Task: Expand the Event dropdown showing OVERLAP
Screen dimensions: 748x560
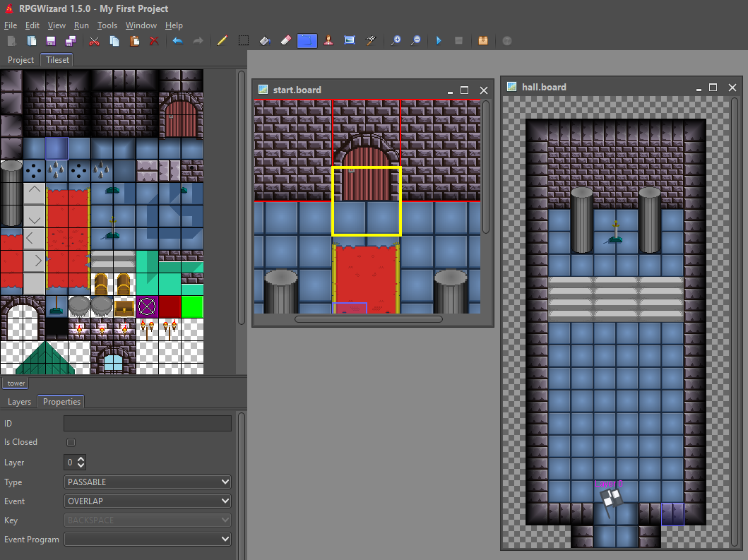Action: [x=148, y=501]
